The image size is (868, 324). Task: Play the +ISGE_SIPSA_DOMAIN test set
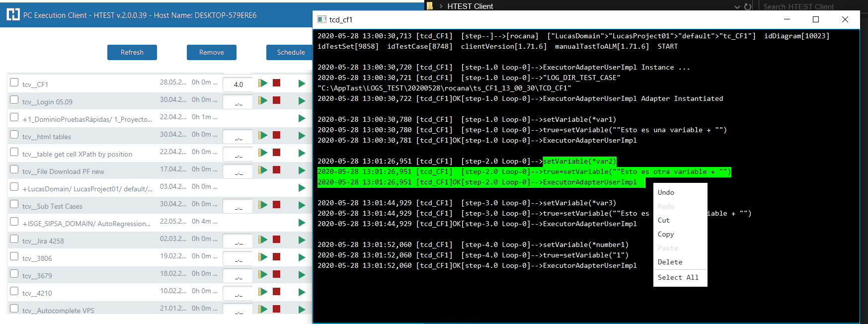point(302,223)
